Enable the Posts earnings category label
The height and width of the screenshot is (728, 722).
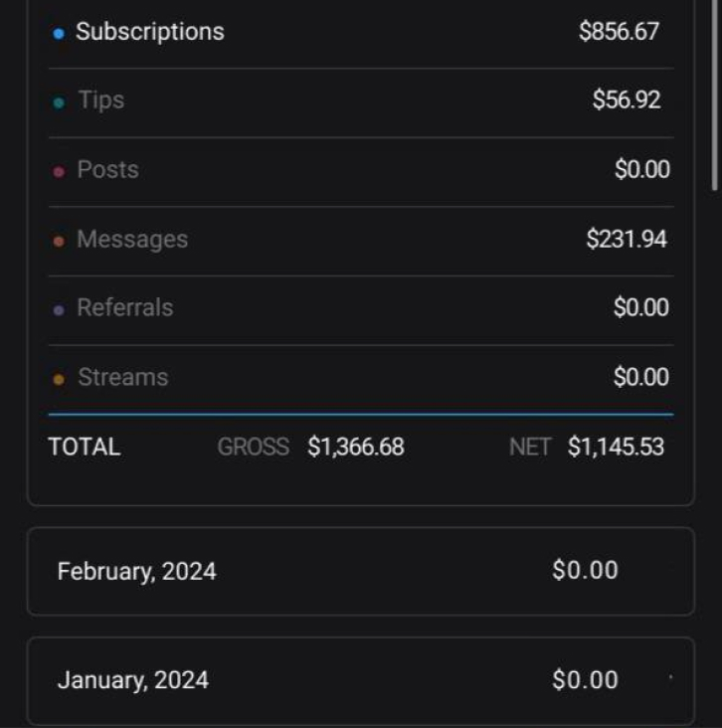click(107, 170)
